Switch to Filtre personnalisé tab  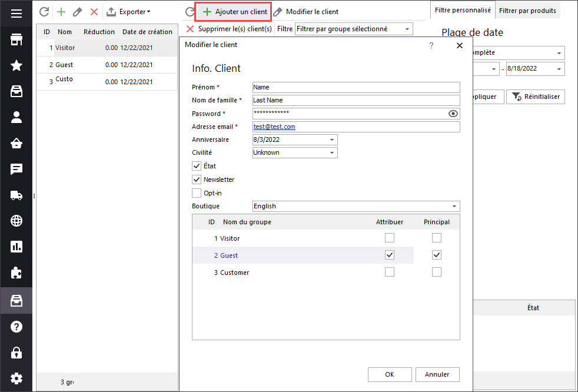coord(463,11)
